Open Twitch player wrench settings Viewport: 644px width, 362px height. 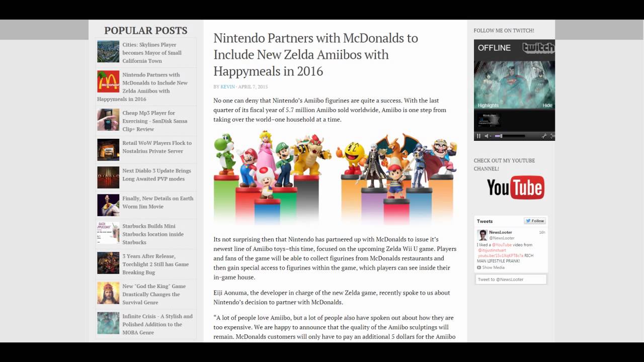click(544, 136)
